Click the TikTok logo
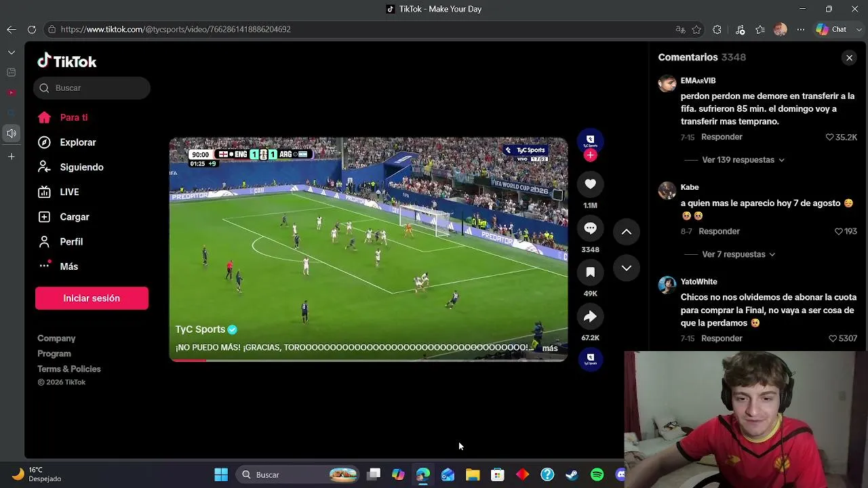This screenshot has height=488, width=868. click(x=67, y=61)
